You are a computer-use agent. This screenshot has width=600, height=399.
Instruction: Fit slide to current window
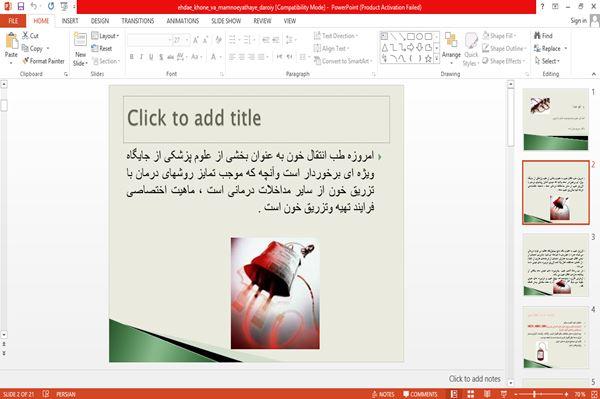click(x=594, y=394)
